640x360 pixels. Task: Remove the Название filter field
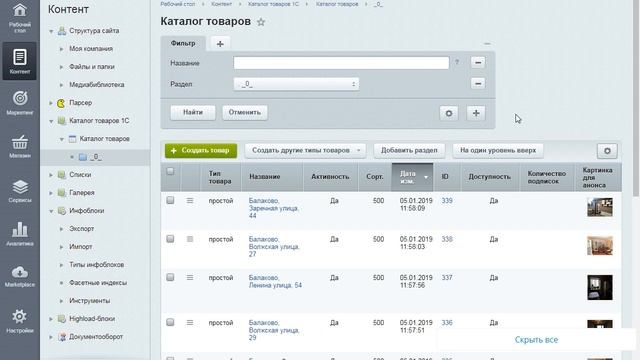pyautogui.click(x=478, y=62)
